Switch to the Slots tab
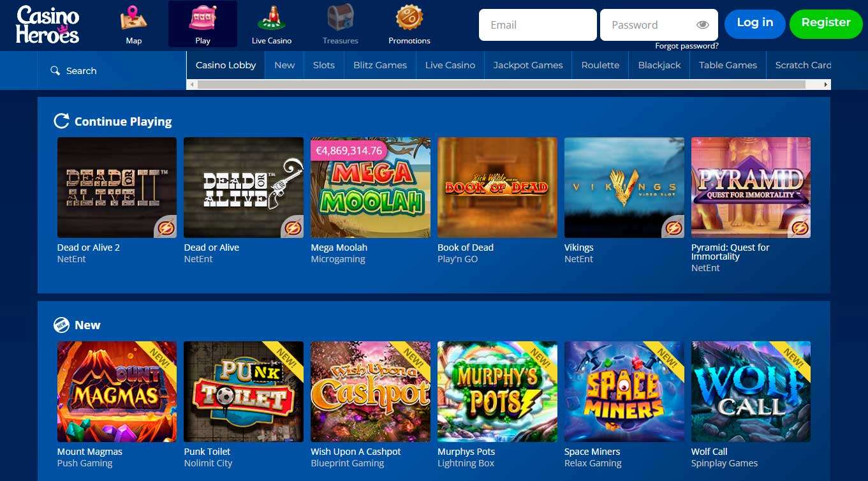This screenshot has height=481, width=868. 324,65
